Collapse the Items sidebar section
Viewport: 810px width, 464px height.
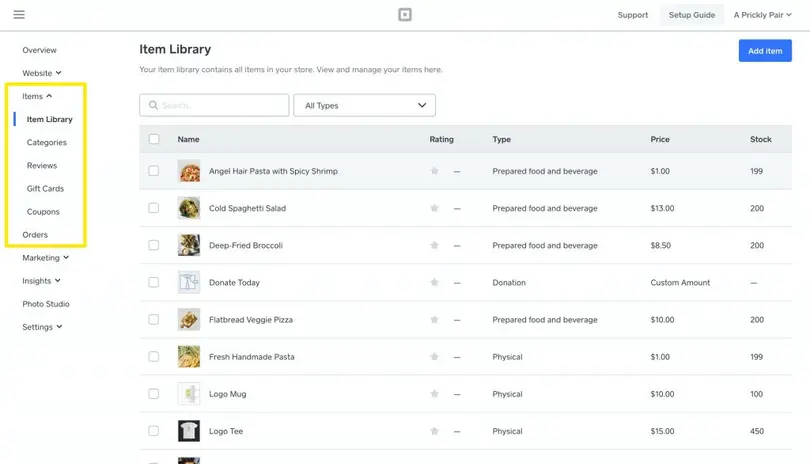(37, 96)
